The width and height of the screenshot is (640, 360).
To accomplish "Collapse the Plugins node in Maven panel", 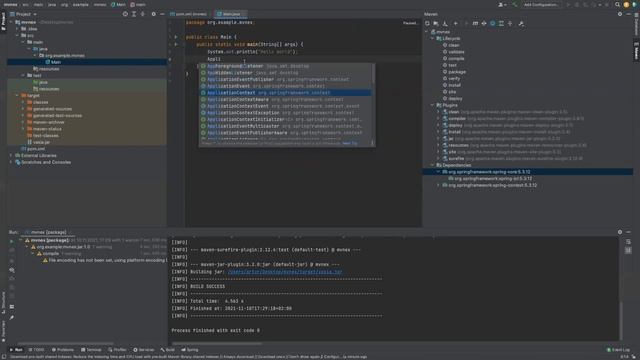I will (x=432, y=105).
